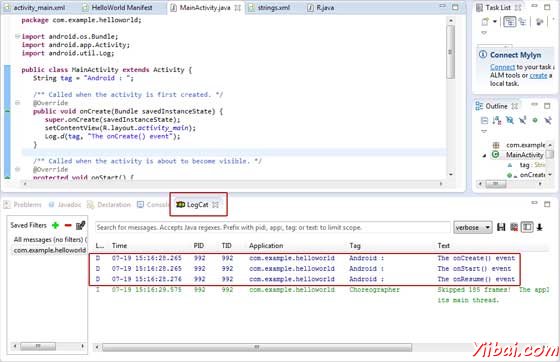Viewport: 560px width, 362px height.
Task: Toggle hide static members in Outline
Action: point(522,120)
